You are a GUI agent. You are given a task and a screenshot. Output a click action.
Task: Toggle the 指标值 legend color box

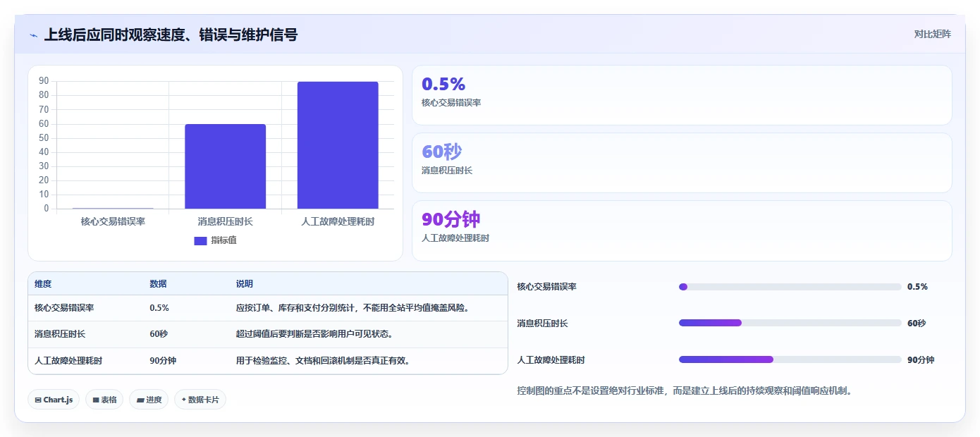tap(200, 240)
